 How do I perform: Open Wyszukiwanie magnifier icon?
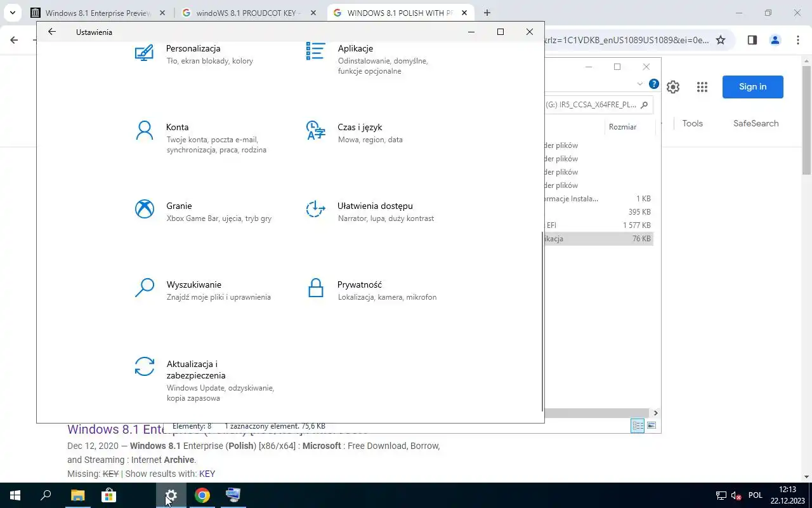145,288
